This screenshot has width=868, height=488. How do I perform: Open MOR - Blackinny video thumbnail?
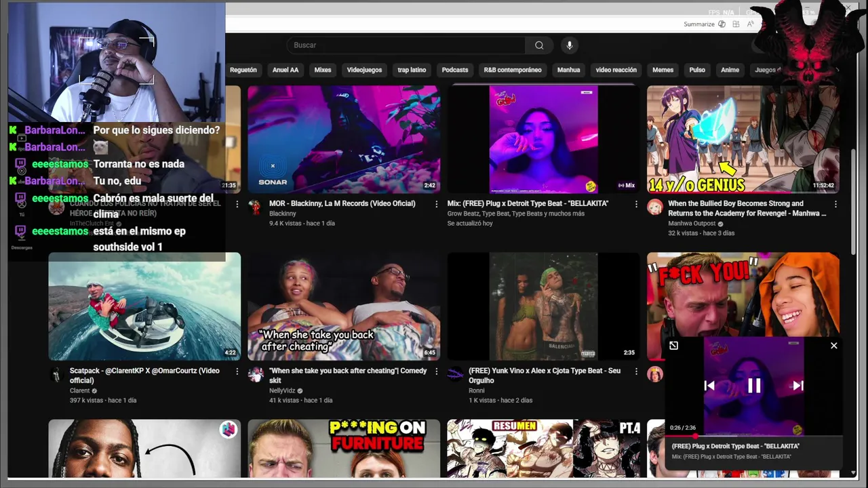(344, 140)
